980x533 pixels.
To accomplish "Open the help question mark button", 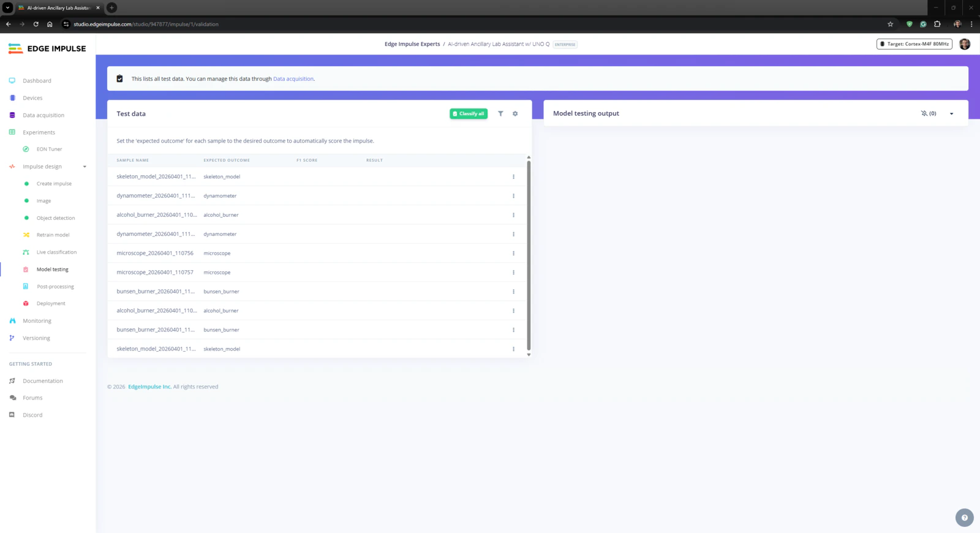I will pos(964,518).
